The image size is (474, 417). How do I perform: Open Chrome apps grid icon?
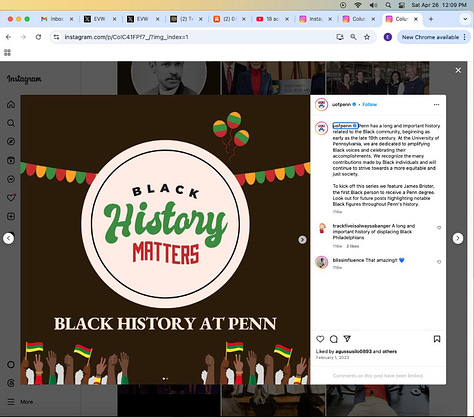click(7, 52)
